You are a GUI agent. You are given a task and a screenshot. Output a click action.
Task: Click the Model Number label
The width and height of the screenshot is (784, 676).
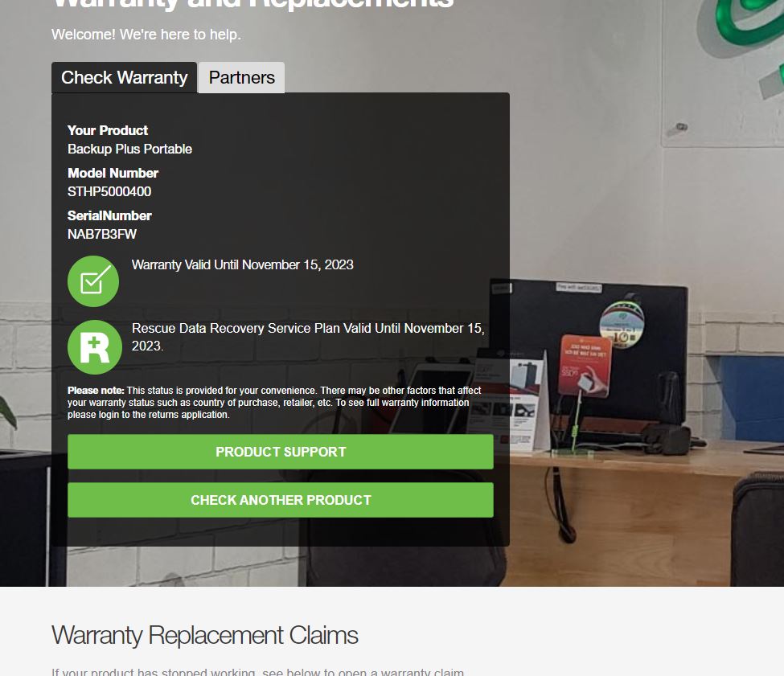pos(113,173)
